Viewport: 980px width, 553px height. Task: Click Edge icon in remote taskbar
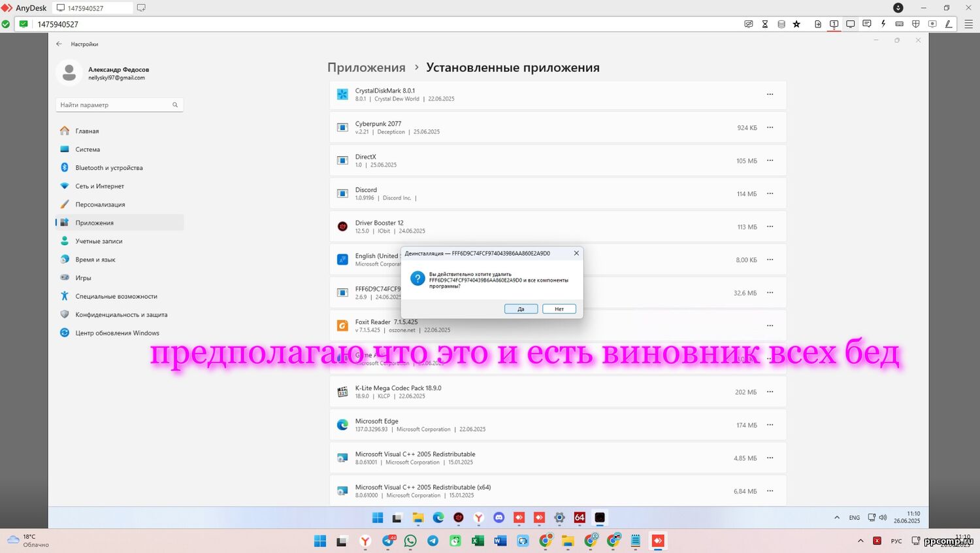tap(438, 518)
